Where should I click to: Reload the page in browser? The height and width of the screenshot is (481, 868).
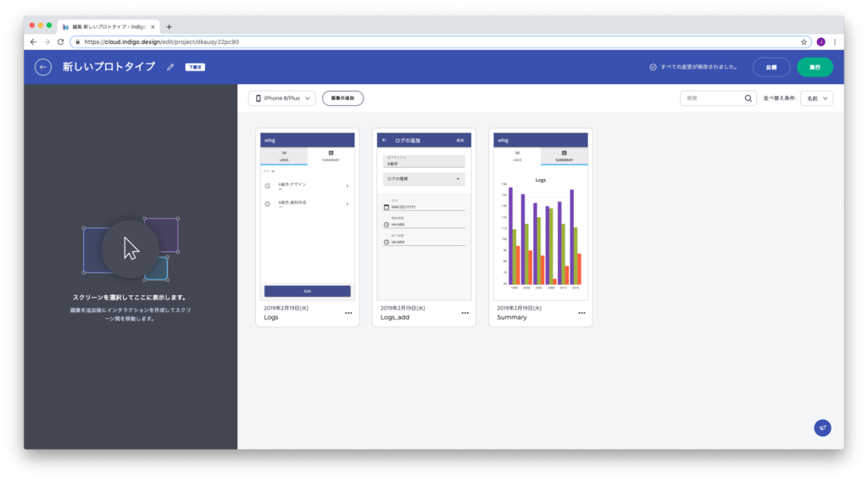(x=61, y=42)
